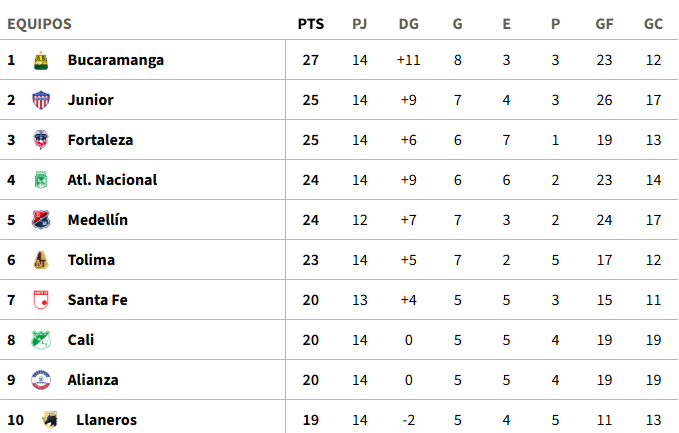679x433 pixels.
Task: Click the PJ column header
Action: [360, 24]
